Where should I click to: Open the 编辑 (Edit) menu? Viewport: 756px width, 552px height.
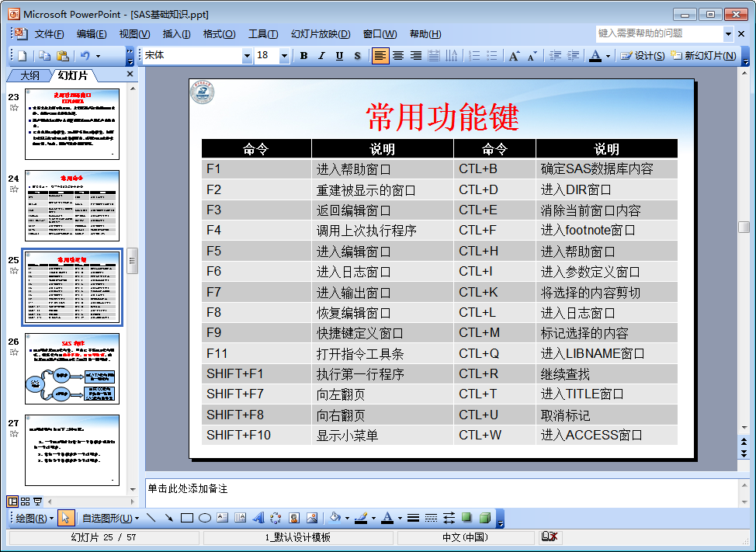tap(92, 34)
